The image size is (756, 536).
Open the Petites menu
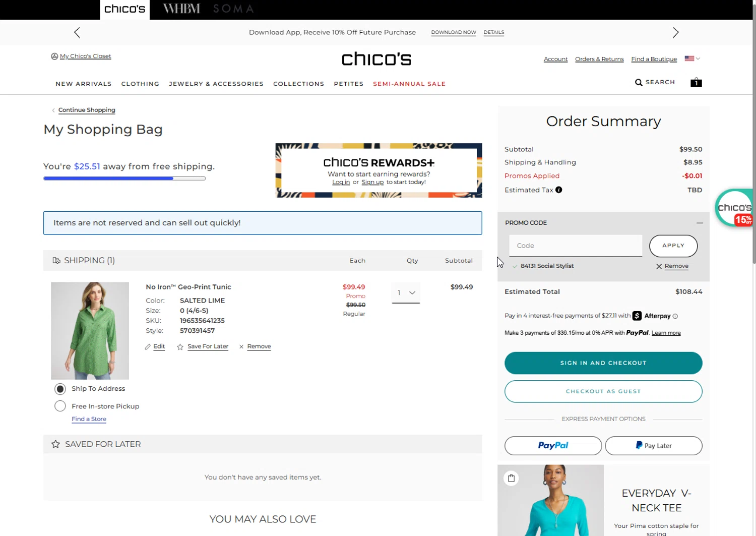click(x=349, y=84)
